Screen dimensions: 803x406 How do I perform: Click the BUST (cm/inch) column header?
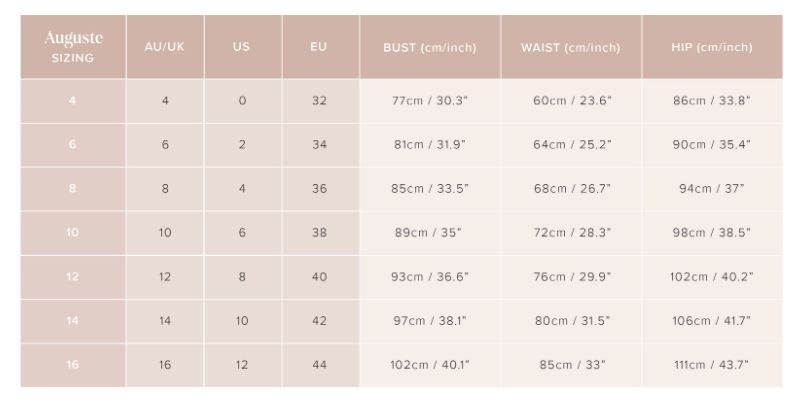tap(430, 47)
